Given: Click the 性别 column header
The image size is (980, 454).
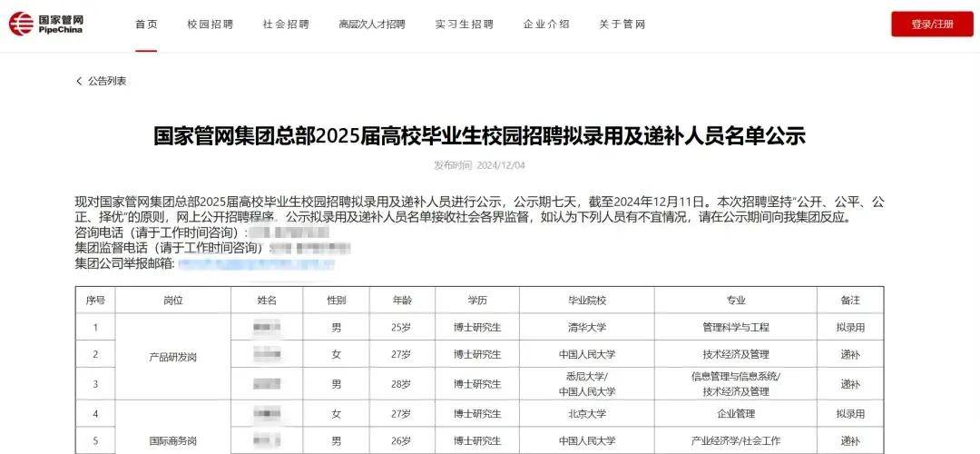Looking at the screenshot, I should (337, 301).
